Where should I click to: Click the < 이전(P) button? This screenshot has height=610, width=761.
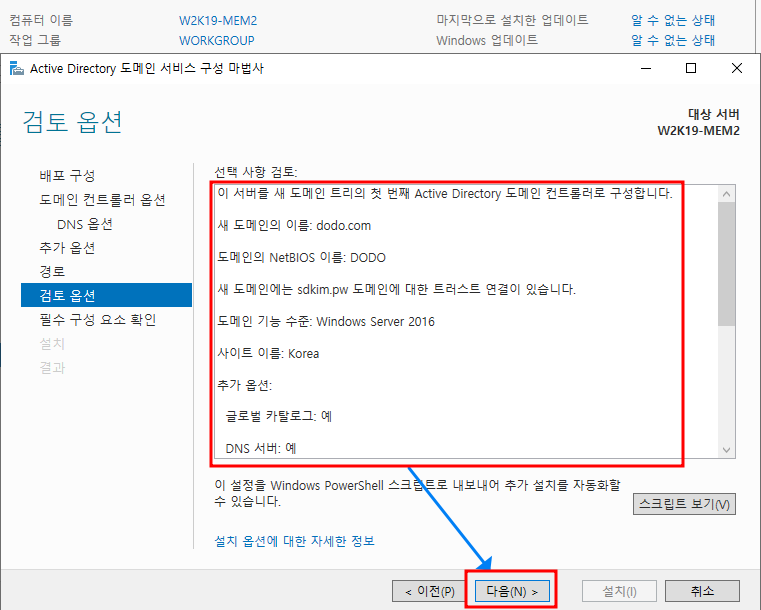pos(430,591)
